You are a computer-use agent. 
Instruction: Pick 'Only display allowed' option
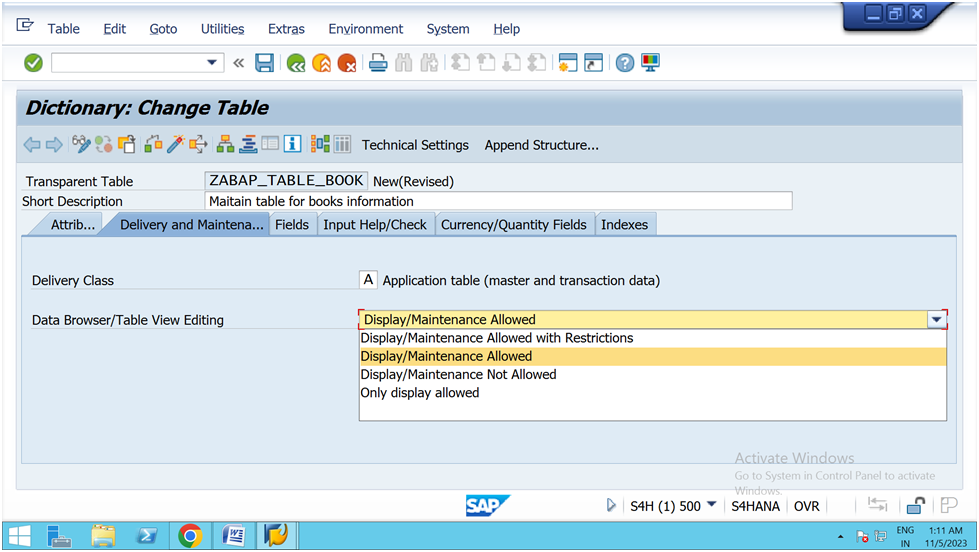(652, 393)
